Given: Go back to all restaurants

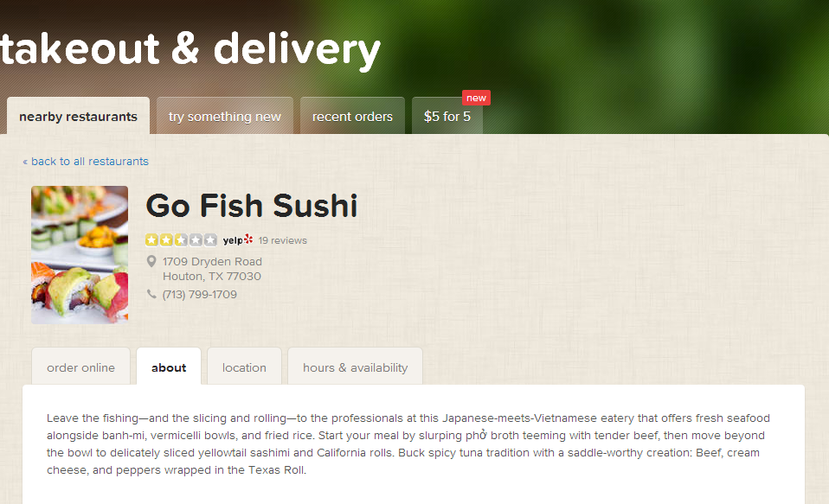Looking at the screenshot, I should point(86,161).
